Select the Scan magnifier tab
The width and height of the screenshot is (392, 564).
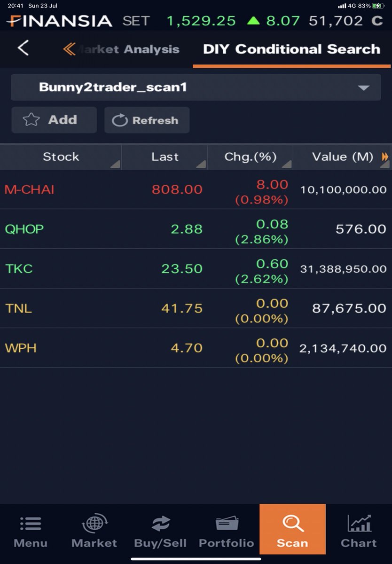pyautogui.click(x=292, y=529)
